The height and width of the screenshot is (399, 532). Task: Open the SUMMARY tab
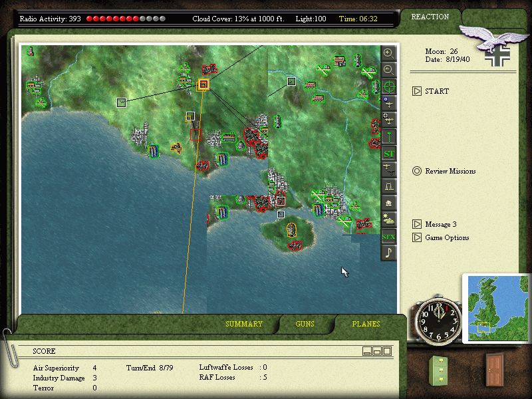pyautogui.click(x=244, y=324)
